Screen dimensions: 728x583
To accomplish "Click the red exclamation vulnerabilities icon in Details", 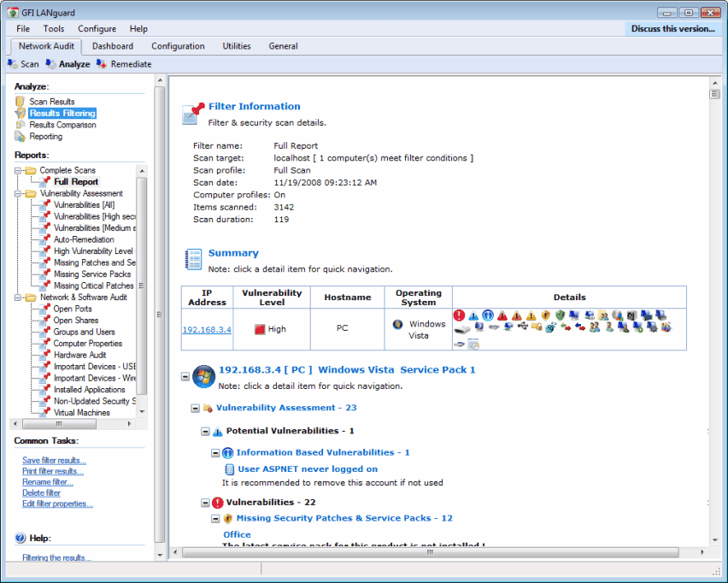I will (x=459, y=315).
